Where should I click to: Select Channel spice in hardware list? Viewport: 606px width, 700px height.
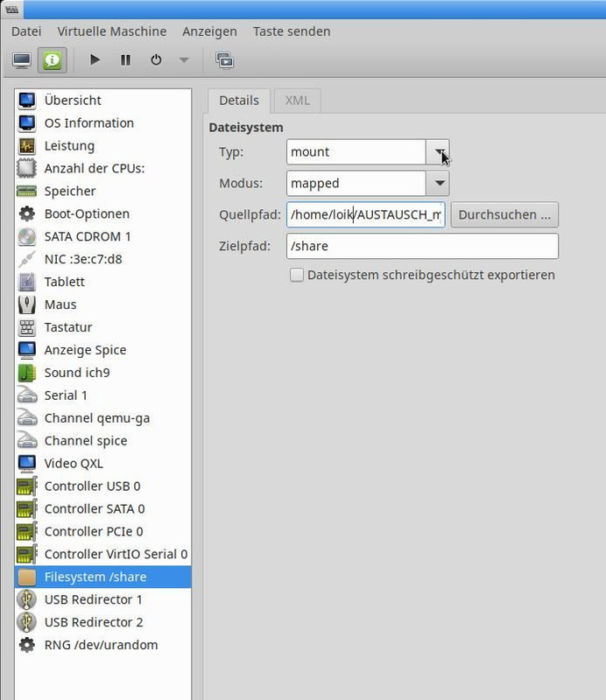coord(102,441)
